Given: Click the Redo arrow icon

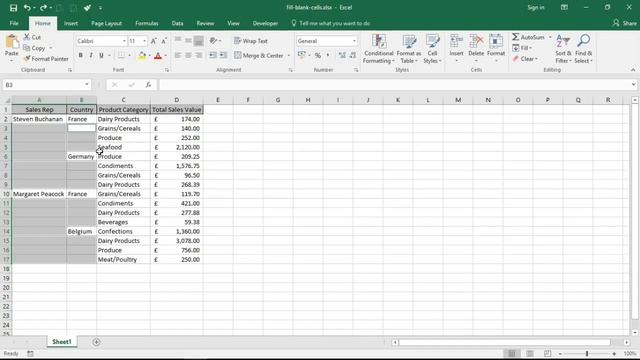Looking at the screenshot, I should 43,8.
